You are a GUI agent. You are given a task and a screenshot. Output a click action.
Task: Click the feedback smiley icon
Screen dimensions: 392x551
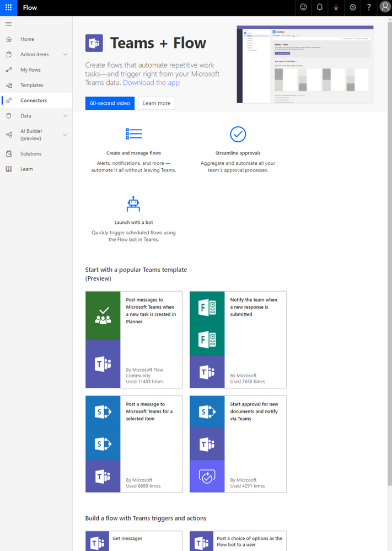(x=303, y=7)
